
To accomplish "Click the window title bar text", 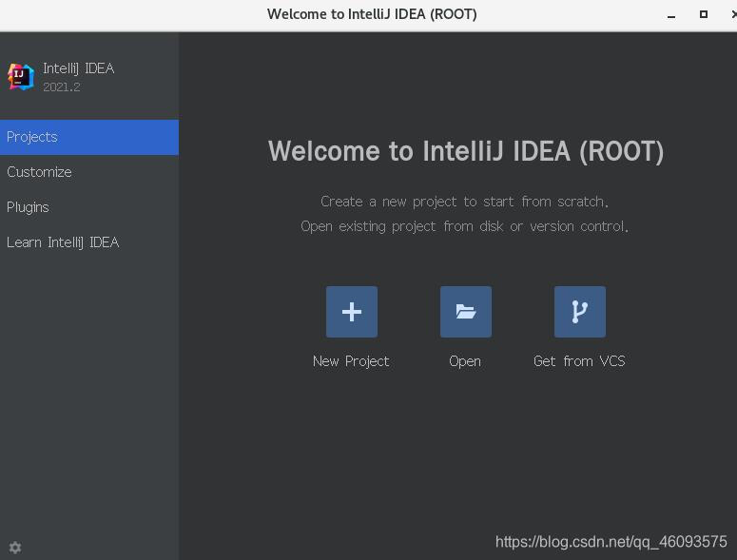I will (x=372, y=14).
